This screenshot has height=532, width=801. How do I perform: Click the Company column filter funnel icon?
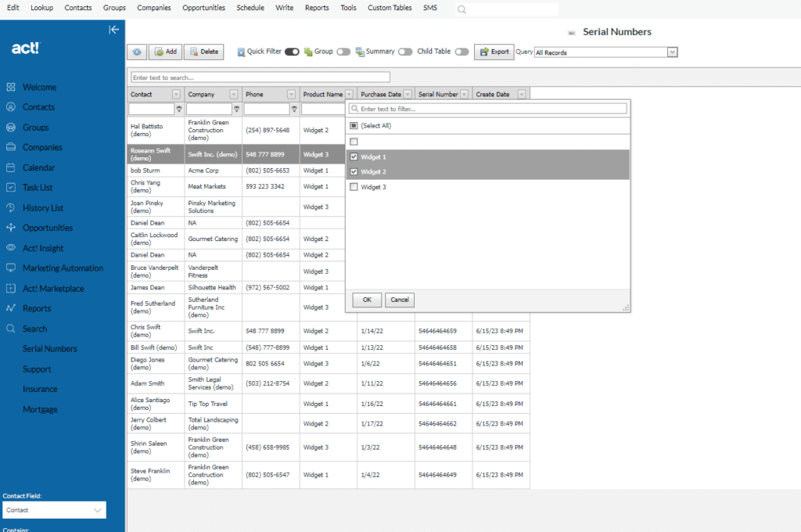pos(236,109)
